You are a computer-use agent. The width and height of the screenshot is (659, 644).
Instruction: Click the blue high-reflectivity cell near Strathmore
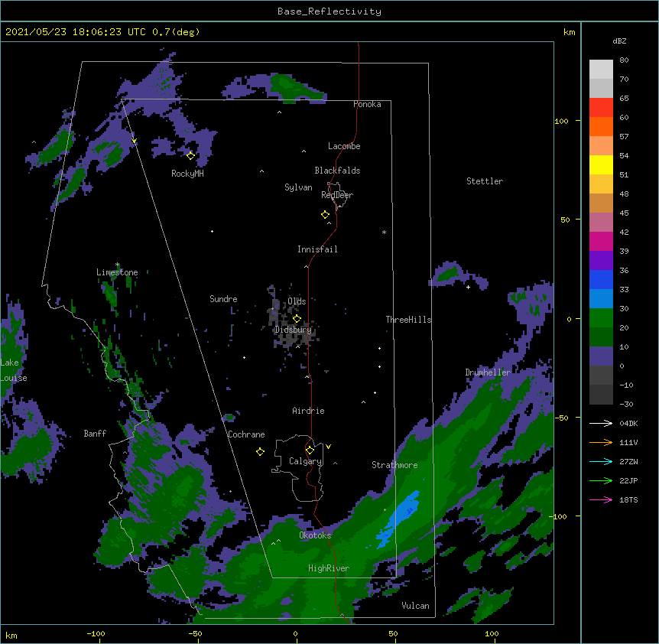pyautogui.click(x=398, y=519)
